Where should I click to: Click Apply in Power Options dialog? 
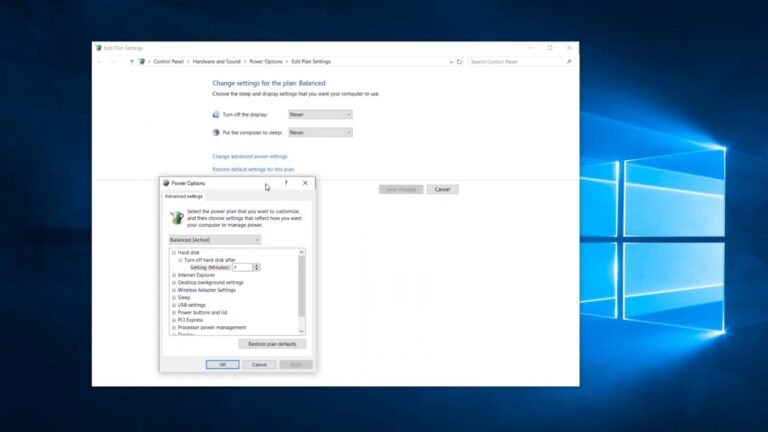(x=296, y=364)
